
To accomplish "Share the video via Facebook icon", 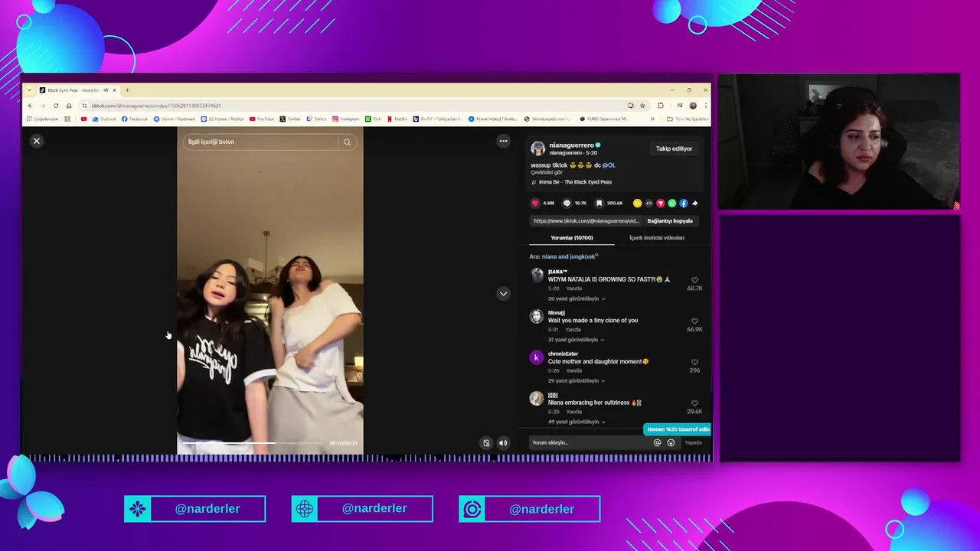I will pos(684,203).
